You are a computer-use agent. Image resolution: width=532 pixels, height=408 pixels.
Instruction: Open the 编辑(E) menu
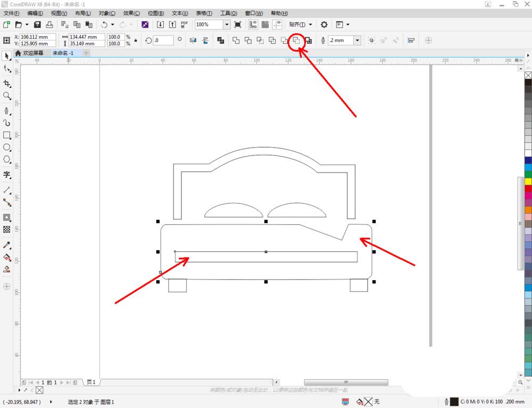point(35,13)
